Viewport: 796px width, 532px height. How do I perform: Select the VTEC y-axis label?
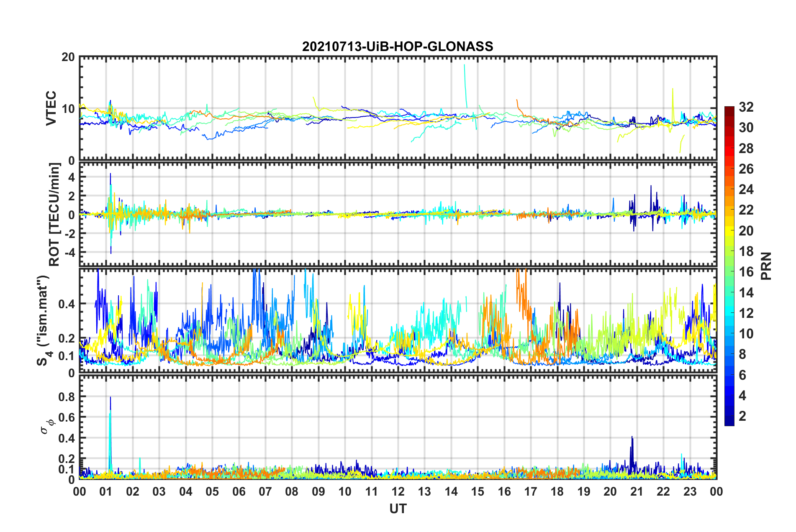coord(51,108)
